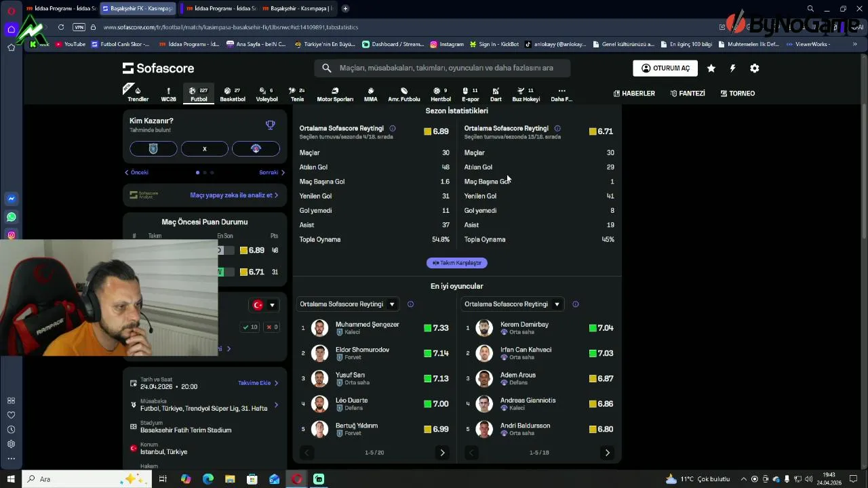
Task: Switch to Hentbol sport
Action: pos(441,94)
